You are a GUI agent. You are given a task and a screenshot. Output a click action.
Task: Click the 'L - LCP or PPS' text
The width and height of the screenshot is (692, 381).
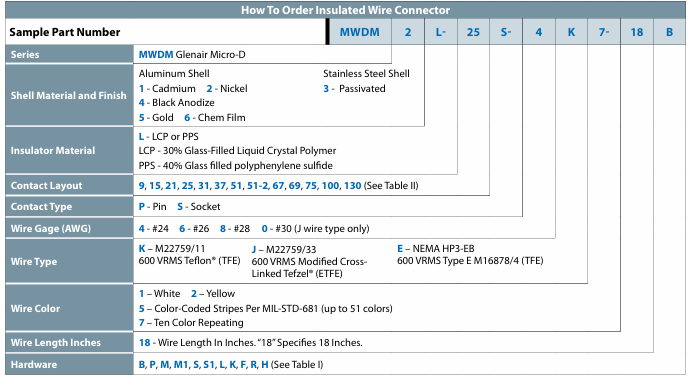(169, 137)
